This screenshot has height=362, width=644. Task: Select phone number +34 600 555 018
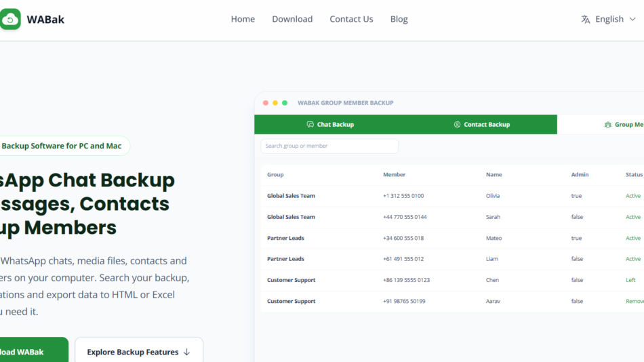[403, 239]
